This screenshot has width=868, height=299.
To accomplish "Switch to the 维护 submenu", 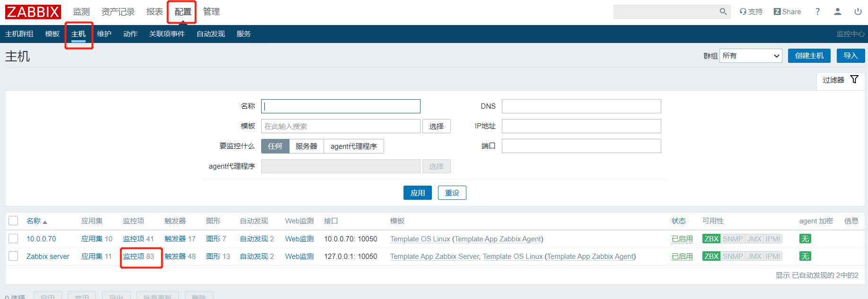I will [x=104, y=34].
